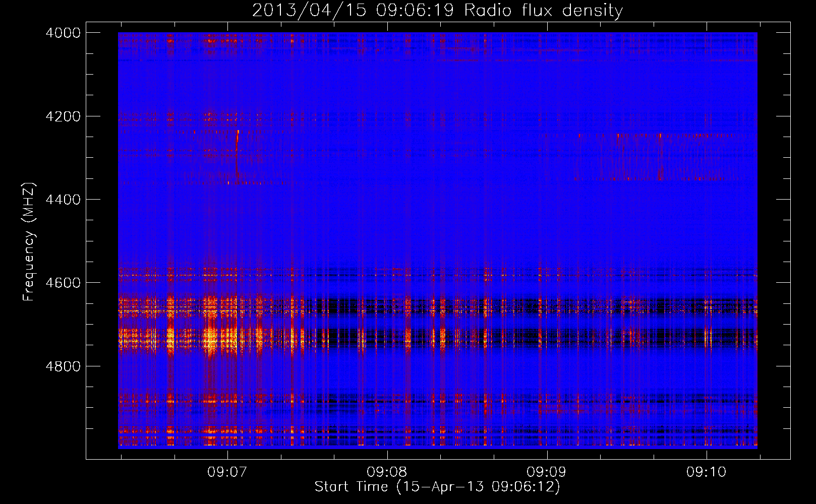Click the 'Frequency (MHZ)' axis title
Viewport: 816px width, 504px height.
29,242
